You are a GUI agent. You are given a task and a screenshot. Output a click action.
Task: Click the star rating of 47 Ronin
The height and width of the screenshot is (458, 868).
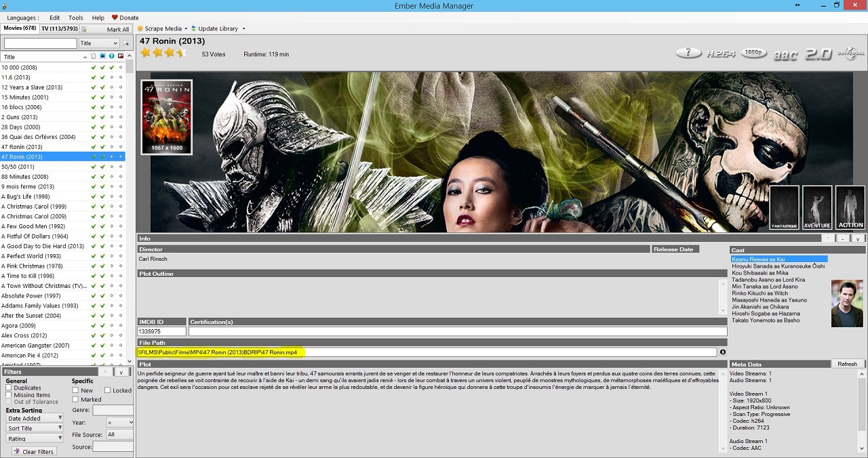pos(163,53)
